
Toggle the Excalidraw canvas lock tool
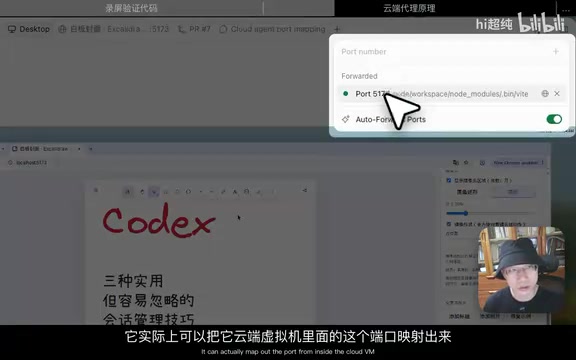tap(127, 191)
